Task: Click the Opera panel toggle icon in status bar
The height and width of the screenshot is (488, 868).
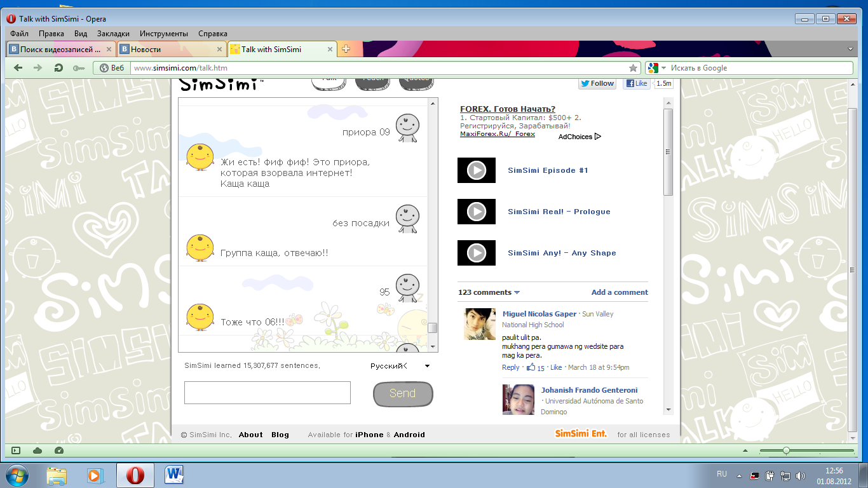Action: point(16,451)
